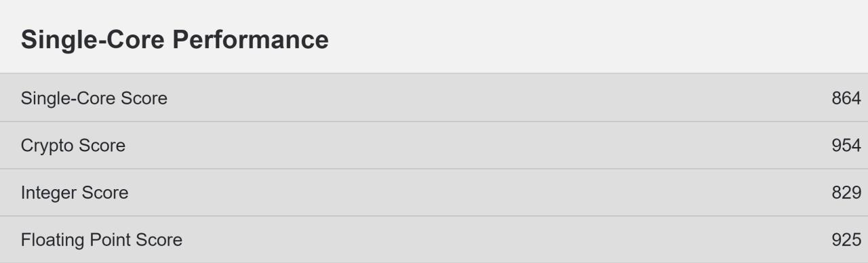Click the word Floating in the table
The height and width of the screenshot is (263, 868).
pos(53,241)
